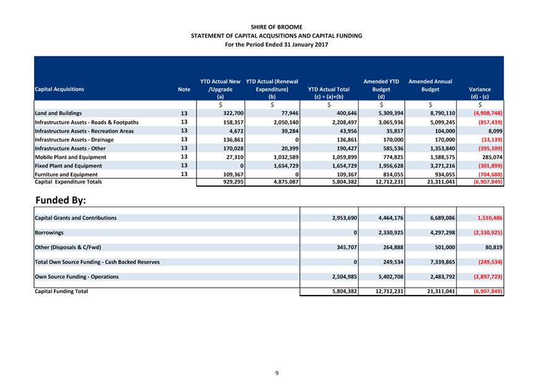Select the 'Mobile Plant and Equipment' row label

70,157
